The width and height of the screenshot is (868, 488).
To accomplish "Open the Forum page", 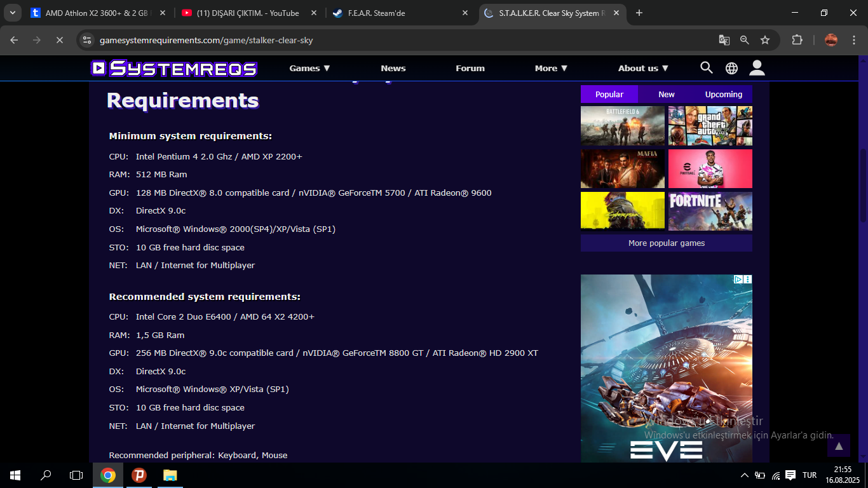I will [470, 68].
